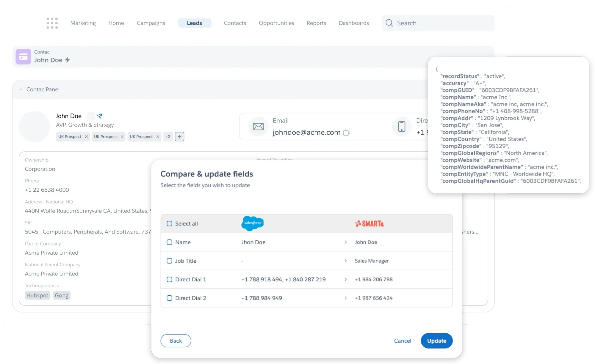Check the Direct Dial 1 checkbox
Image resolution: width=595 pixels, height=364 pixels.
169,279
